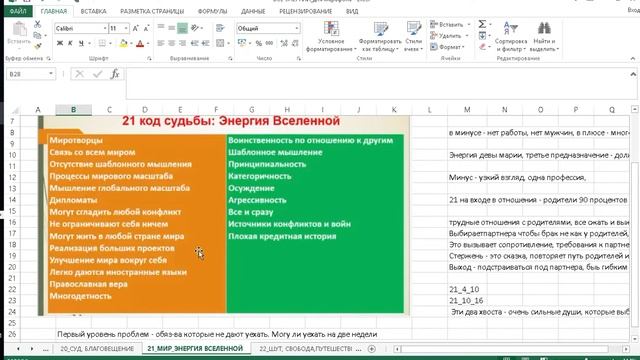Center the cell text horizontally
This screenshot has width=640, height=360.
tap(172, 43)
